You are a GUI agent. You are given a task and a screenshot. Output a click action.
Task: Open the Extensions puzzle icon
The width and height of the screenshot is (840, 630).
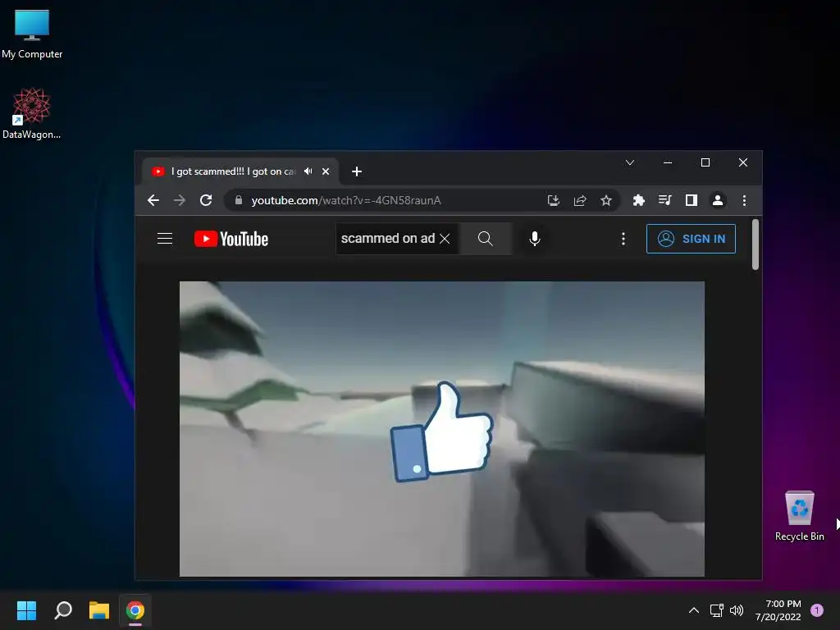pyautogui.click(x=638, y=200)
